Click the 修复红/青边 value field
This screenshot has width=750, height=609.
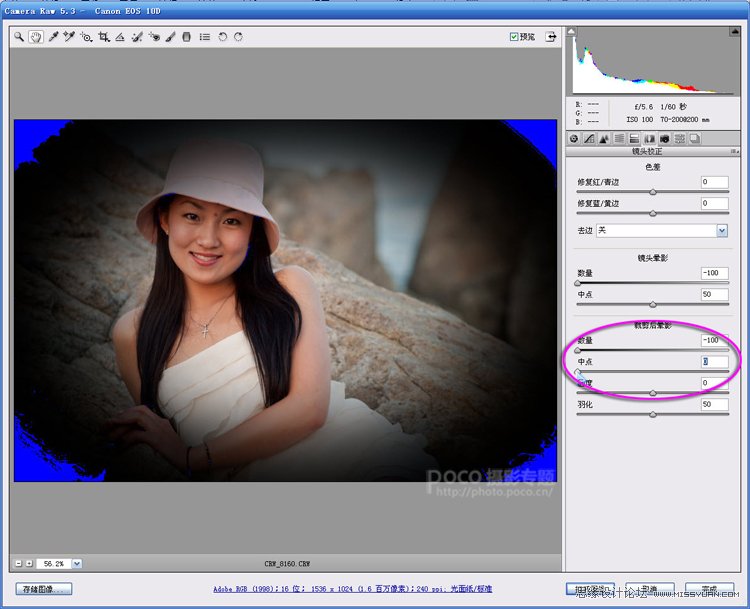[715, 182]
